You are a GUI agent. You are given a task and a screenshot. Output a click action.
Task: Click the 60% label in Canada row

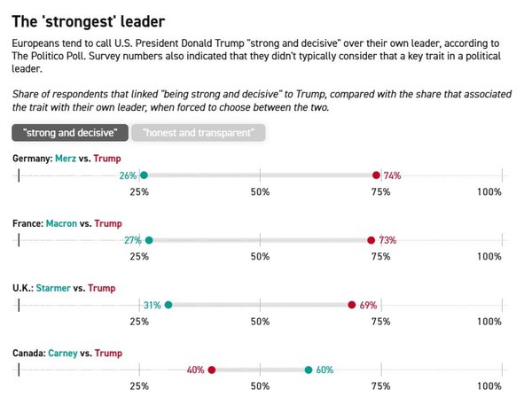click(325, 369)
